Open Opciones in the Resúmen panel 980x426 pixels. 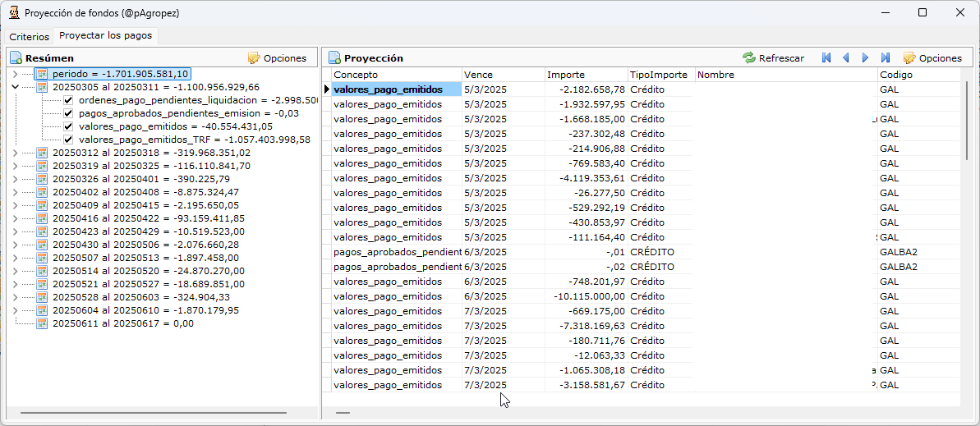tap(277, 58)
